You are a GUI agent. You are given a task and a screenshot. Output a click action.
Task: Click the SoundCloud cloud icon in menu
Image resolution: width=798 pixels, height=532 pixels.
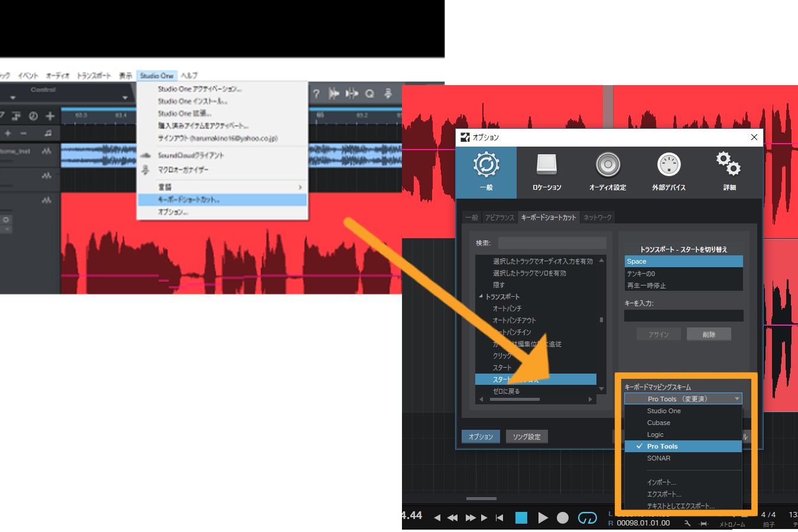[x=145, y=155]
